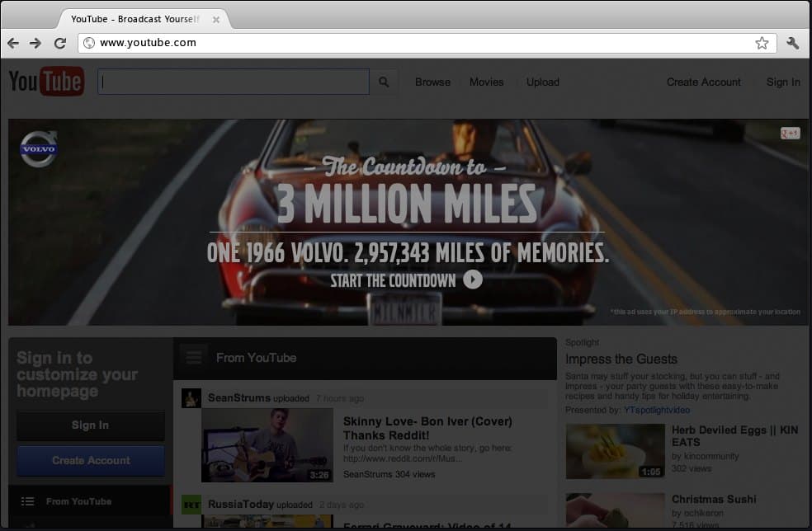Focus the YouTube search field

234,82
